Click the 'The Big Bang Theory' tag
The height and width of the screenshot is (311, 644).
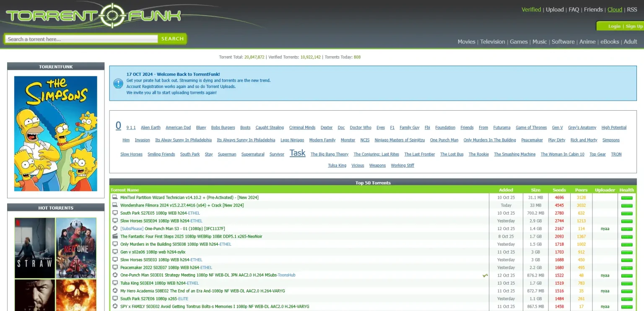(x=330, y=154)
